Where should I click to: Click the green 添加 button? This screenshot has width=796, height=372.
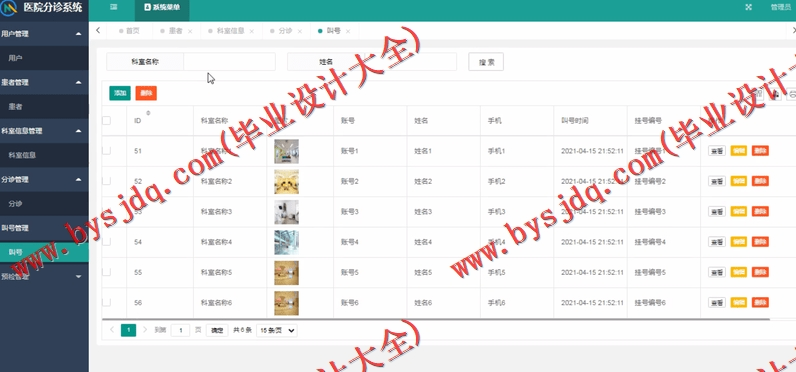(120, 93)
